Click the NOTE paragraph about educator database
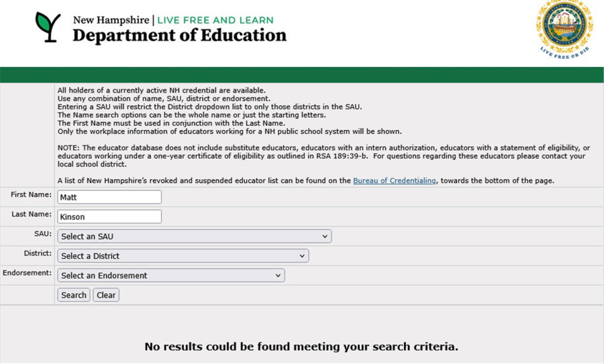The height and width of the screenshot is (364, 604). tap(323, 156)
